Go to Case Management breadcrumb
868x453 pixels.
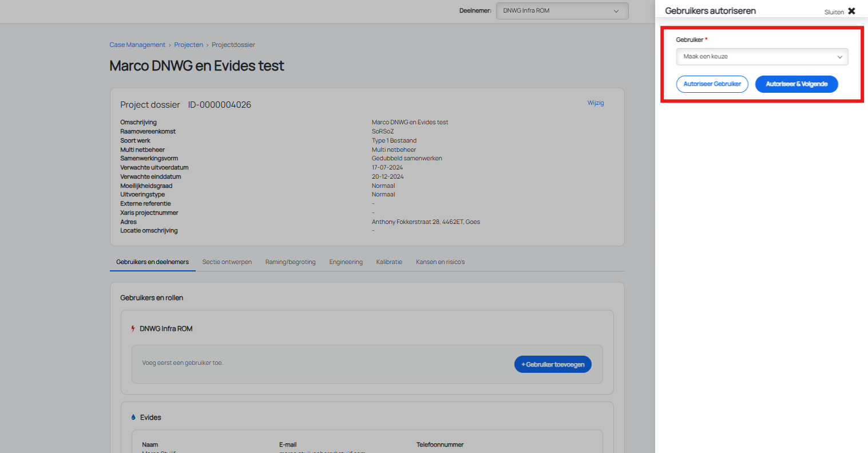pos(137,45)
